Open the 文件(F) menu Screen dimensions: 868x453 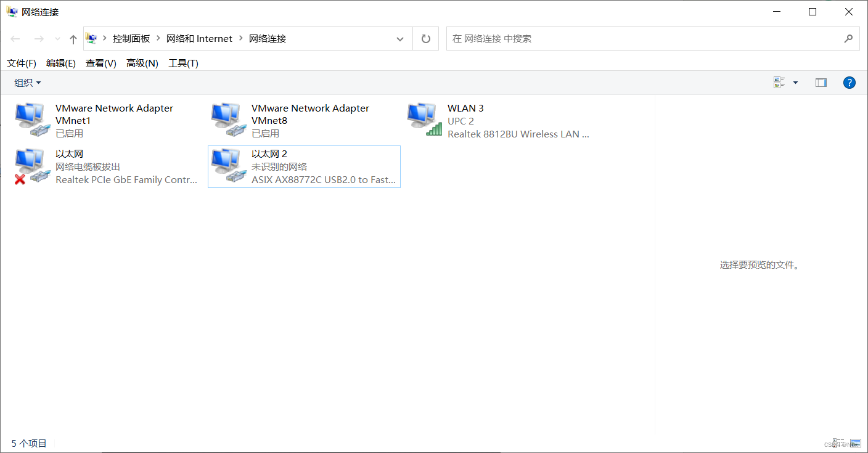tap(22, 63)
